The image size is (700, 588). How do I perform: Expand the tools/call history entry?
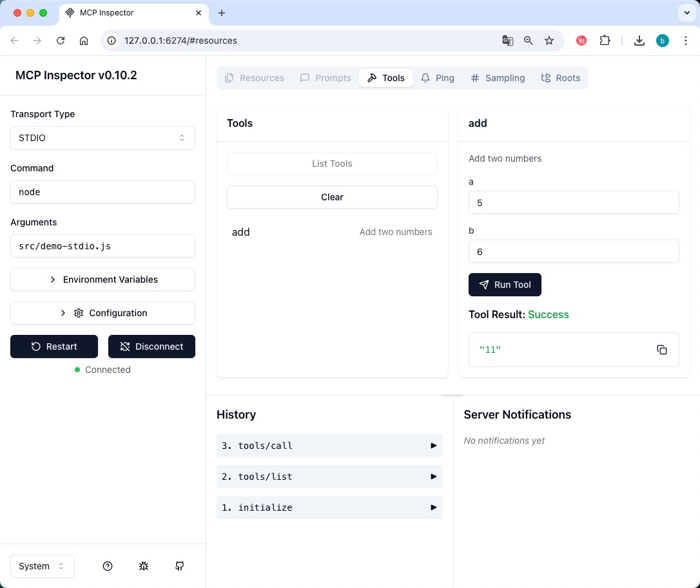tap(329, 446)
